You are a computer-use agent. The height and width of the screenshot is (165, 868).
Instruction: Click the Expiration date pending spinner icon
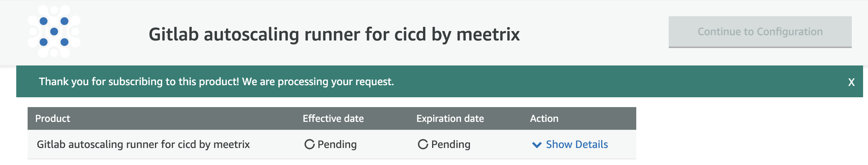click(423, 144)
